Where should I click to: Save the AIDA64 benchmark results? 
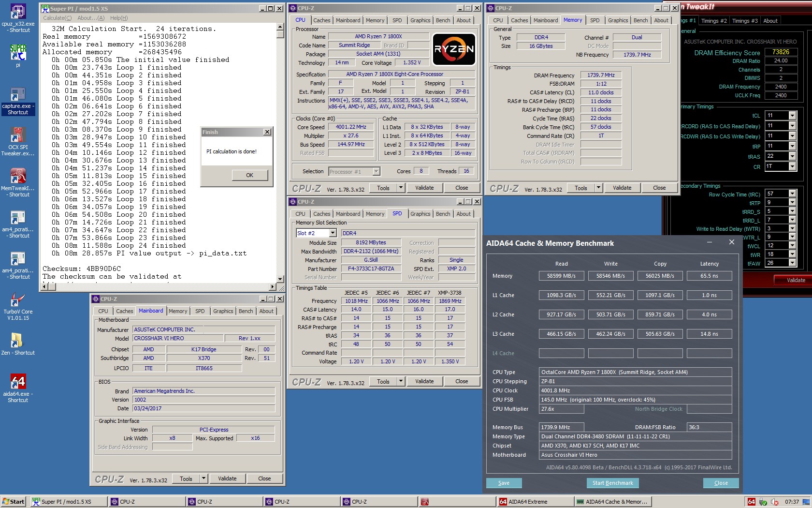(x=504, y=483)
